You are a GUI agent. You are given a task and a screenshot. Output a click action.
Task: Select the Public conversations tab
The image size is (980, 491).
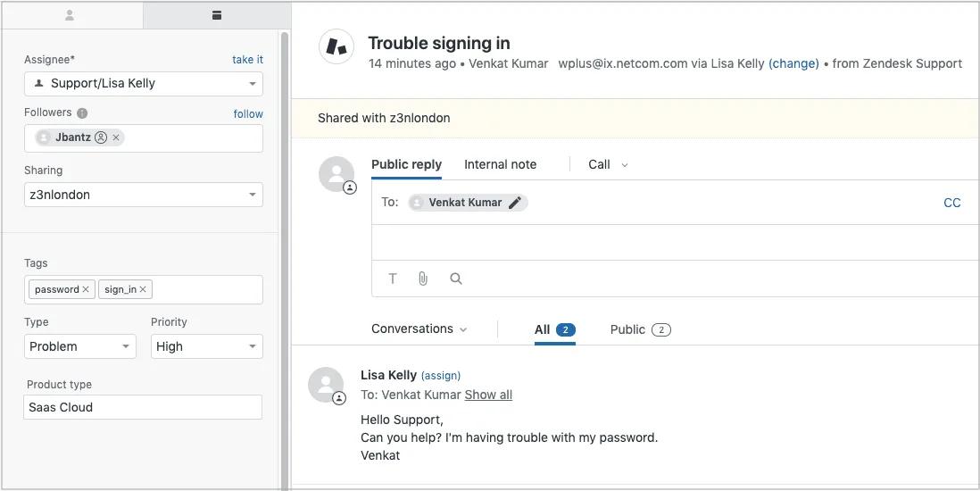641,329
